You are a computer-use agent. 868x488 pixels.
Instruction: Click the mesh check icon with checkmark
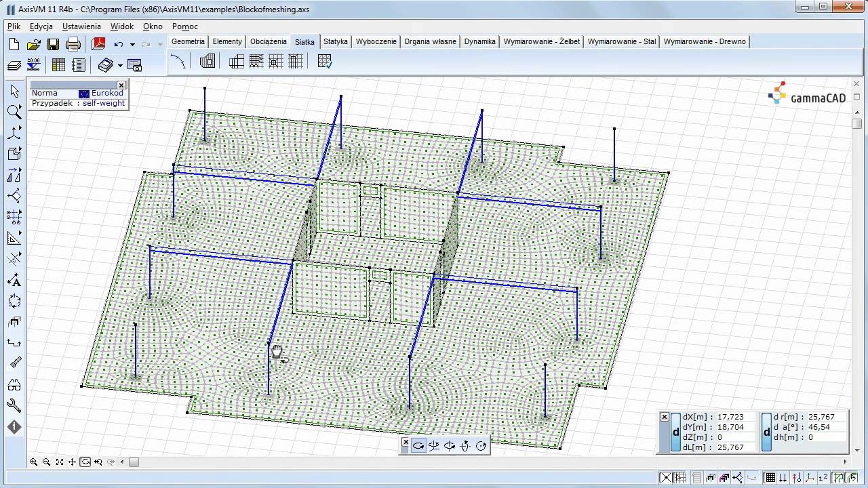pyautogui.click(x=325, y=62)
